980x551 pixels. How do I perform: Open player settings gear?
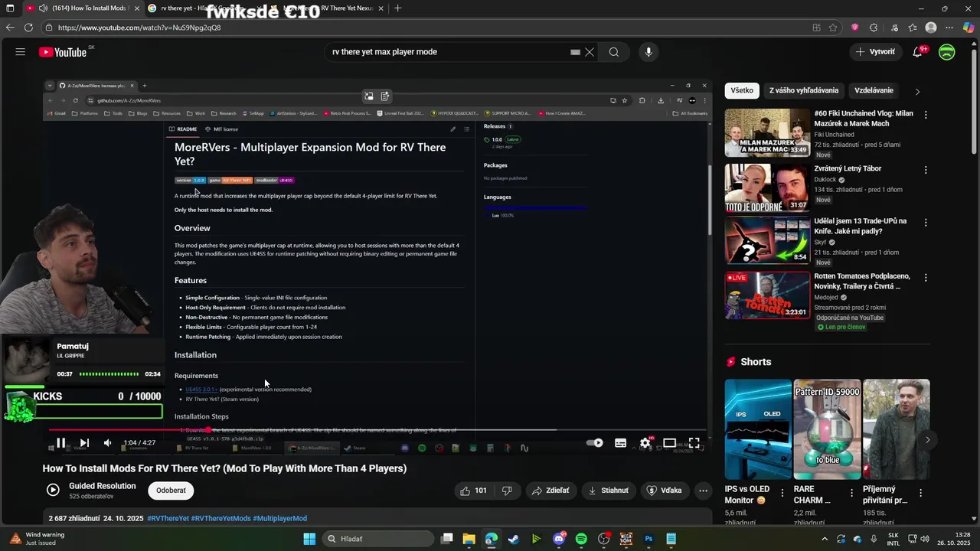(645, 443)
